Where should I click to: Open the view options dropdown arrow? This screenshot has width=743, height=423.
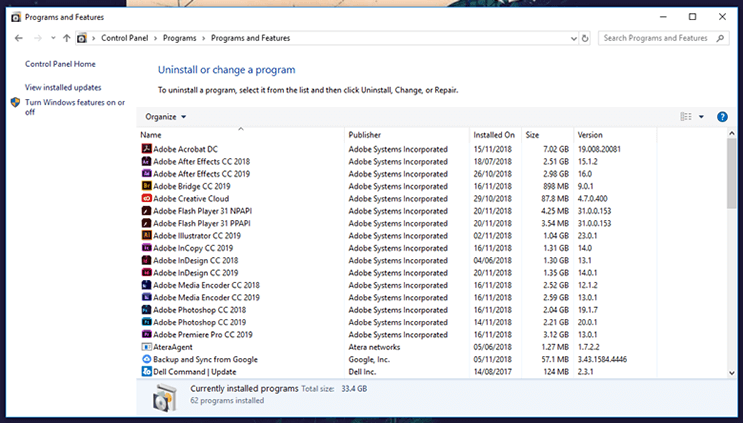tap(701, 117)
